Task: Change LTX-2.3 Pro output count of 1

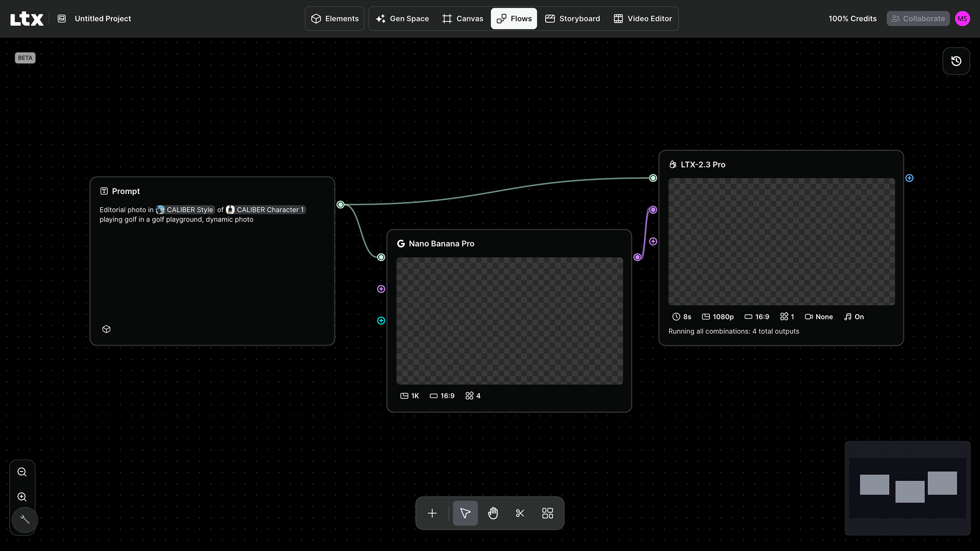Action: click(787, 317)
